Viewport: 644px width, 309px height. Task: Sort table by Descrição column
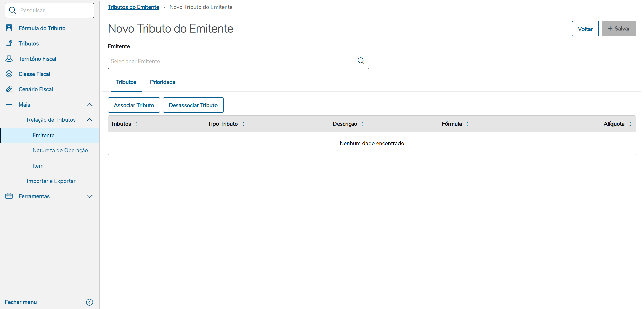point(362,124)
